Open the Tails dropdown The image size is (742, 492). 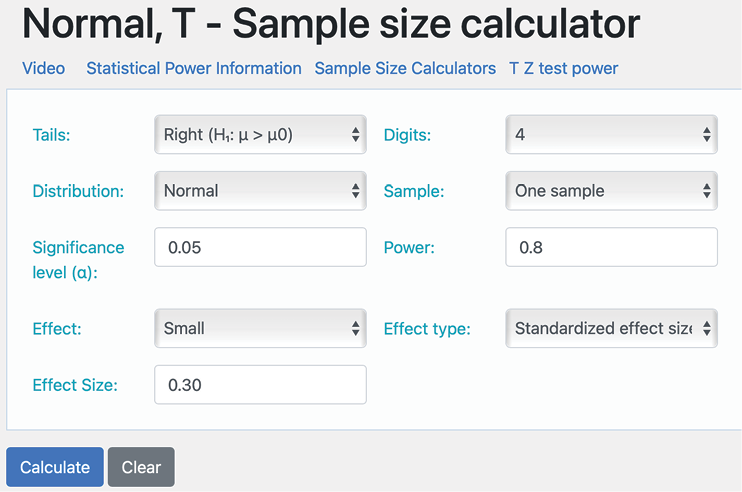(x=260, y=135)
